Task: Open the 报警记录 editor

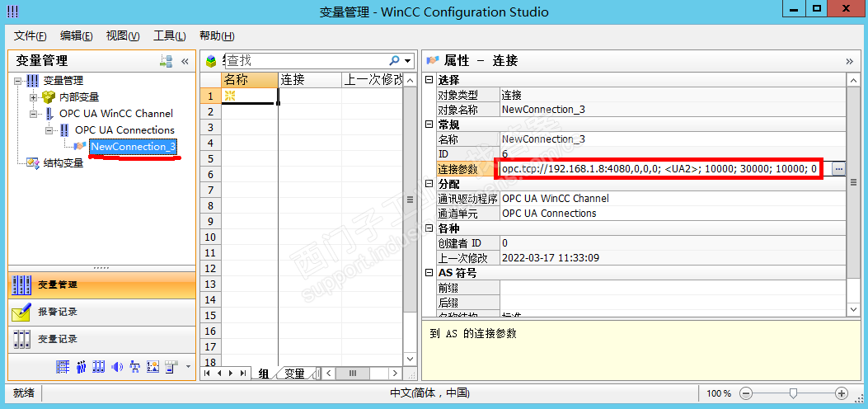Action: coord(102,313)
